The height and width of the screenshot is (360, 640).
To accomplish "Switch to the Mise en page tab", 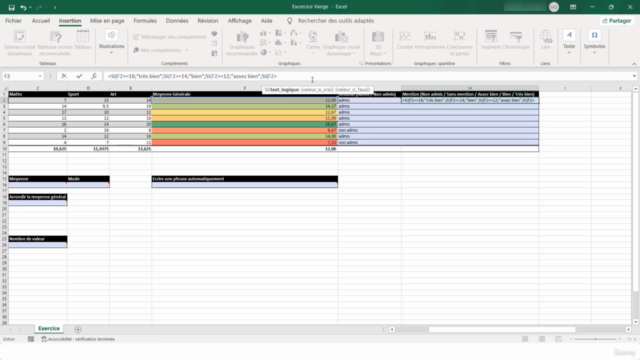I will [x=107, y=20].
